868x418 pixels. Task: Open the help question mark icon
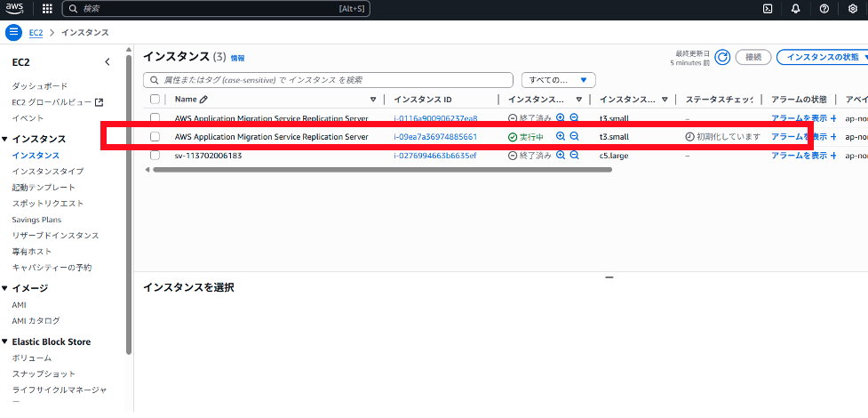point(824,8)
